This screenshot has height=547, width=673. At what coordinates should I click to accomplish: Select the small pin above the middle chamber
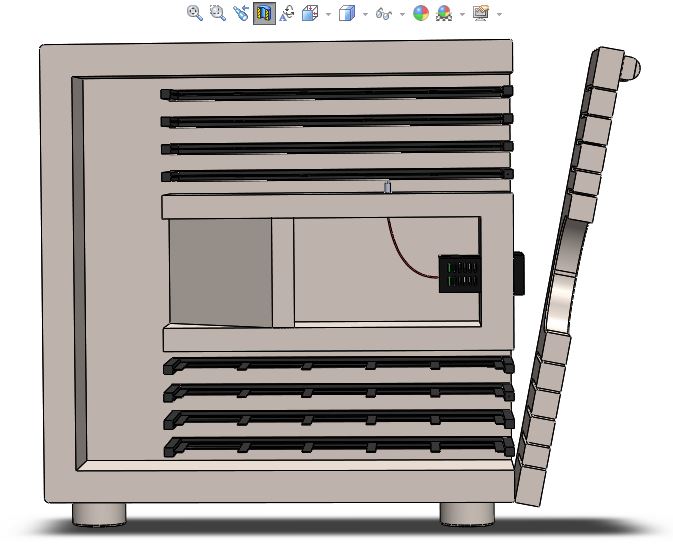pos(388,187)
